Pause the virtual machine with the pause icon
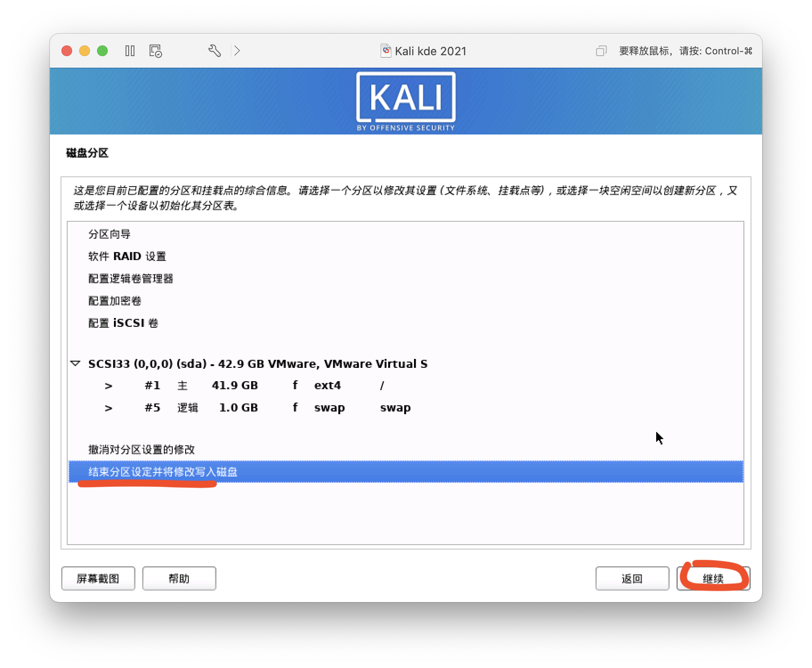Screen dimensions: 812x668 [130, 51]
